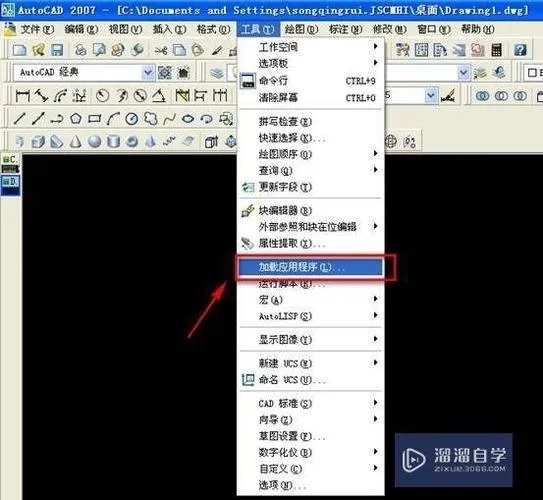
Task: Click the New drawing icon
Action: click(x=19, y=50)
